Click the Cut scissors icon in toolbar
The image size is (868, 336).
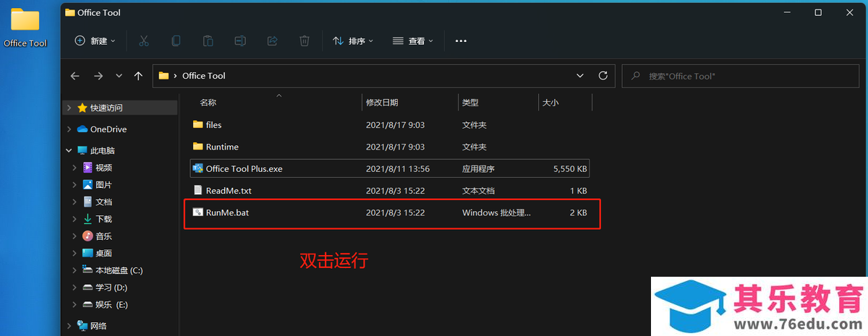tap(143, 41)
